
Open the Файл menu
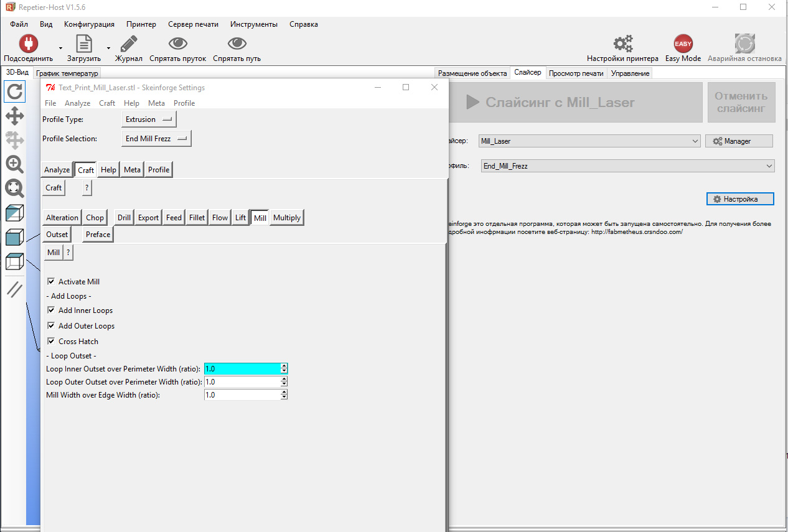tap(19, 24)
